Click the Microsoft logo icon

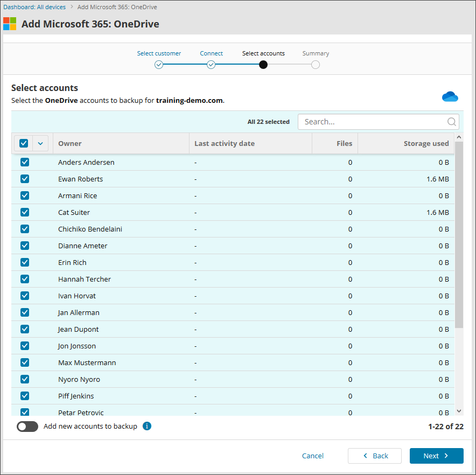click(10, 24)
